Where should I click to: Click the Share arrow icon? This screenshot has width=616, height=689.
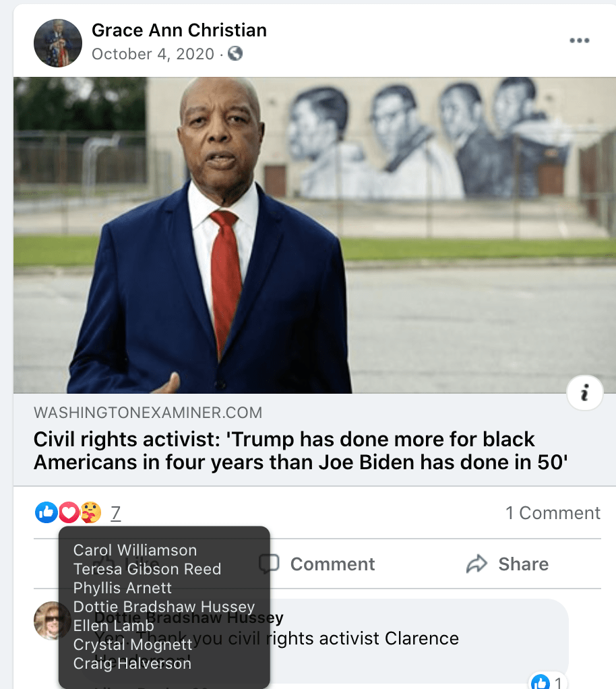click(476, 564)
